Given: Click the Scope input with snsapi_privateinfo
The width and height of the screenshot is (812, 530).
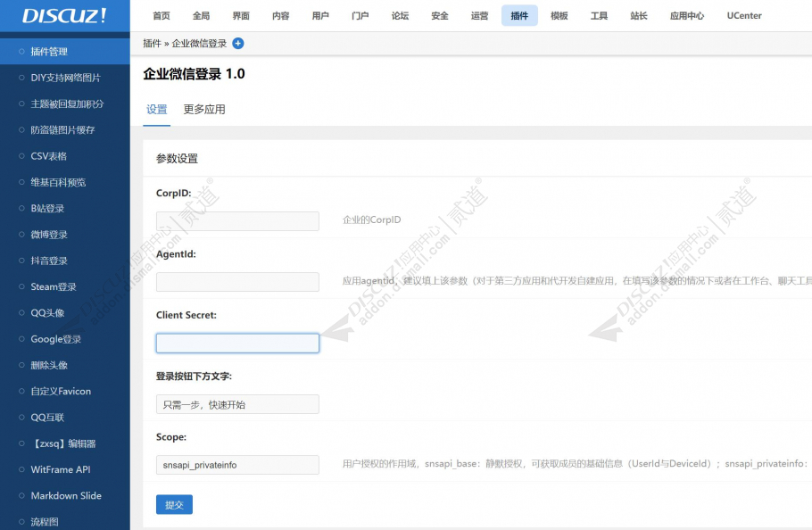Looking at the screenshot, I should tap(237, 465).
